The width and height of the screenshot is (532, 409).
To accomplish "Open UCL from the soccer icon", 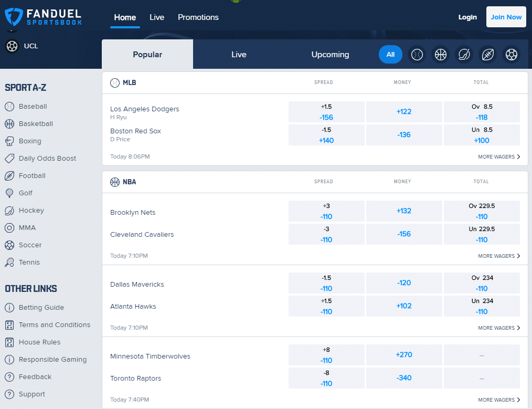I will [12, 46].
